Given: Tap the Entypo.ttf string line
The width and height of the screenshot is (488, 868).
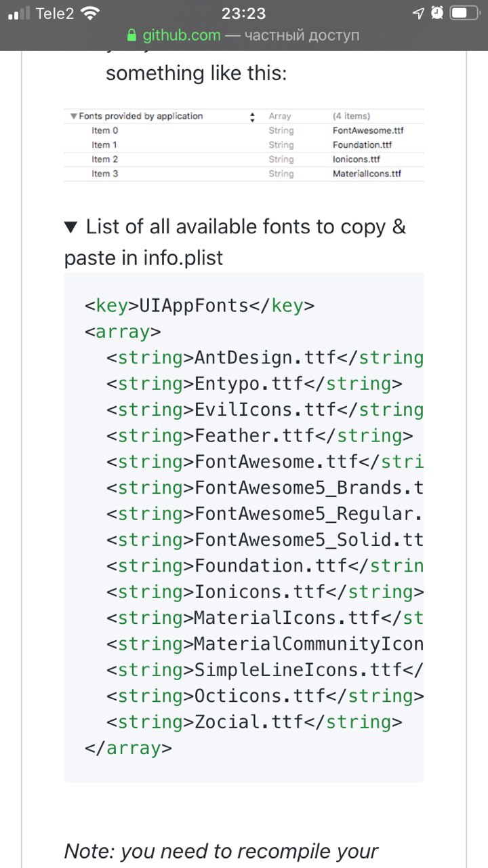Looking at the screenshot, I should click(254, 384).
